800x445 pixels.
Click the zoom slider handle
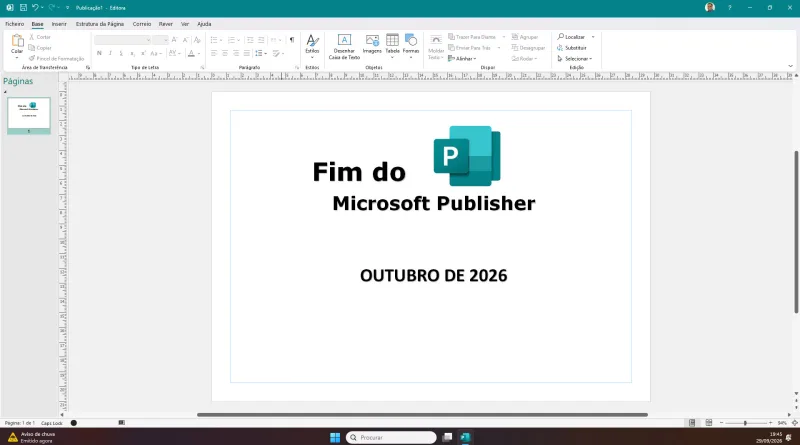click(x=745, y=423)
